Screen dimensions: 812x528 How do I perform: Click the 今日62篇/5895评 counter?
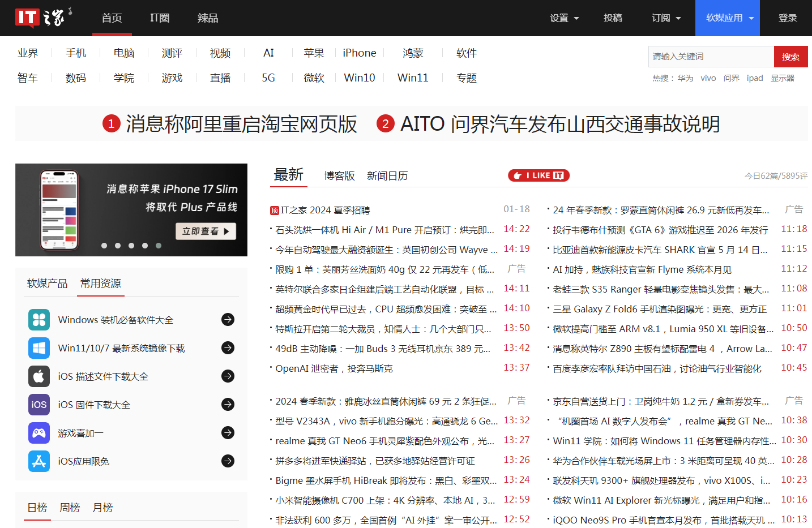tap(776, 176)
